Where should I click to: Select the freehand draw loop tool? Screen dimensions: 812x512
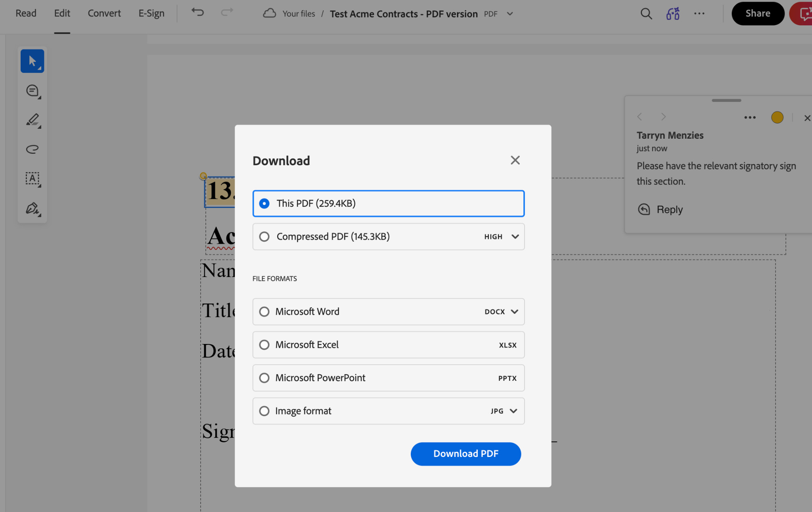[x=32, y=149]
